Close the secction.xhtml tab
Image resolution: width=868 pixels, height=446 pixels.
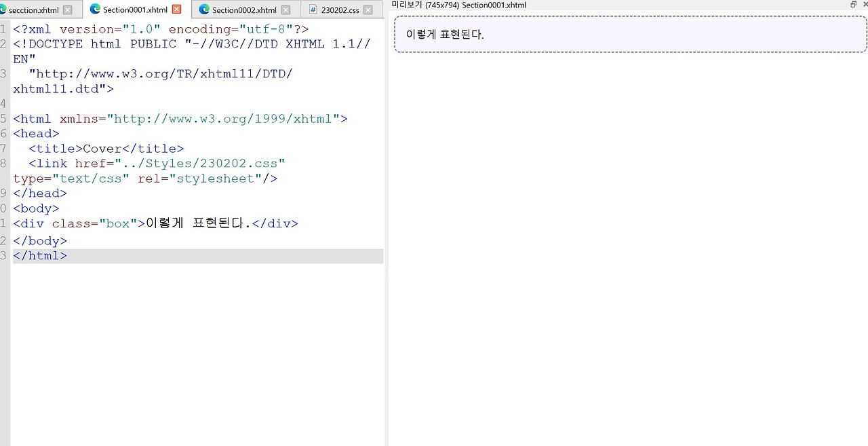point(67,10)
